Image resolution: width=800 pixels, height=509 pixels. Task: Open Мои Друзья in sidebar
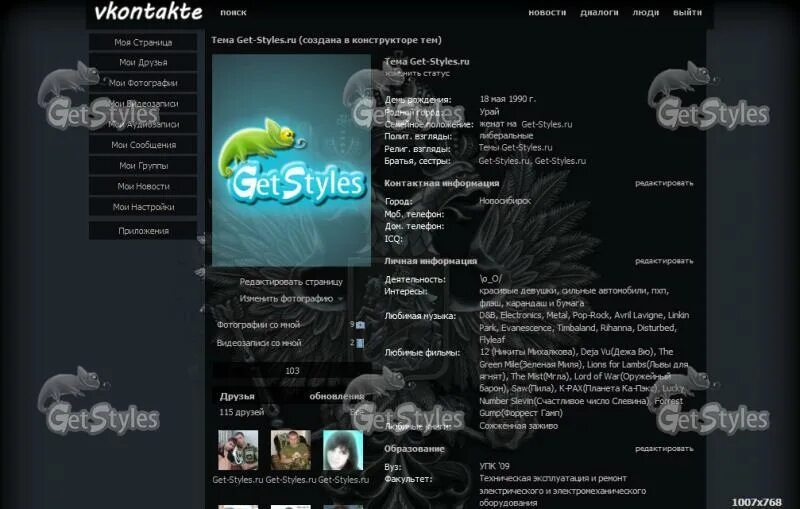143,62
